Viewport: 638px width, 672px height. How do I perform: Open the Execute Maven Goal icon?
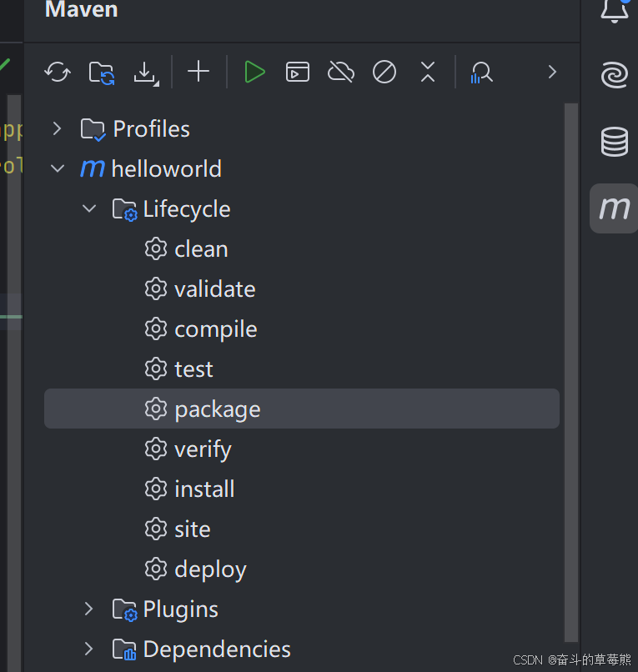click(x=298, y=72)
